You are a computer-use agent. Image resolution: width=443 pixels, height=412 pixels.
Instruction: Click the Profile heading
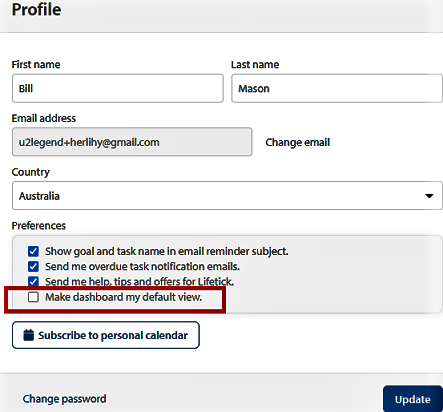point(36,9)
